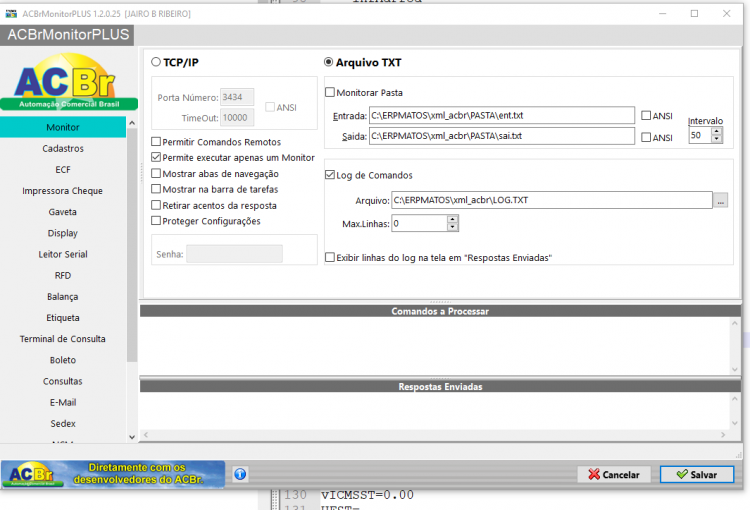750x510 pixels.
Task: Edit the Entrada file path field
Action: [502, 115]
